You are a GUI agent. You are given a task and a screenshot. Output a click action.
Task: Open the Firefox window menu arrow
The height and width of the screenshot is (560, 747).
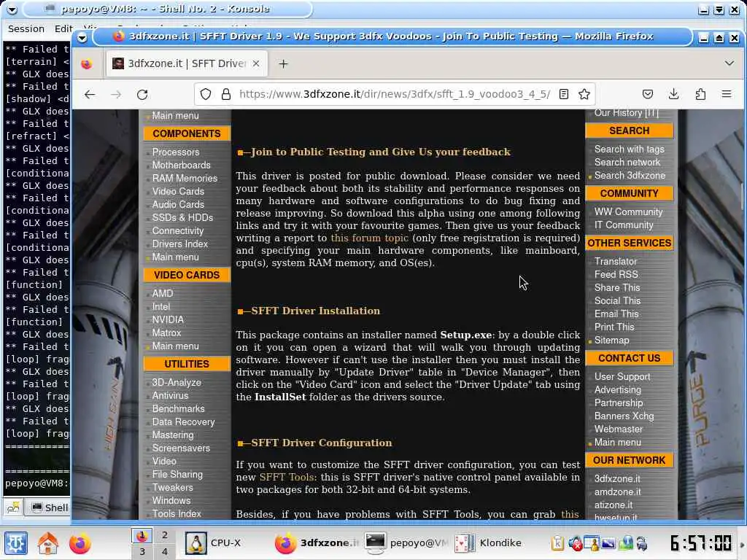(82, 37)
